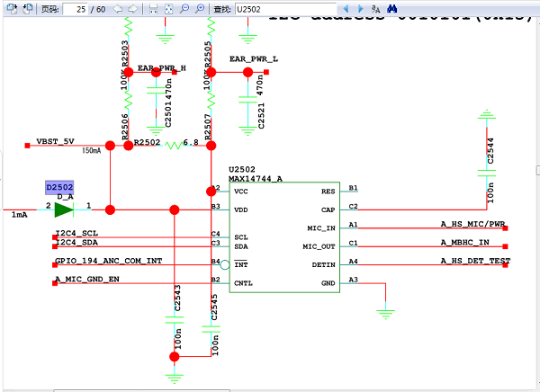Go to the previous page with the left arrow
540x392 pixels.
tap(119, 8)
